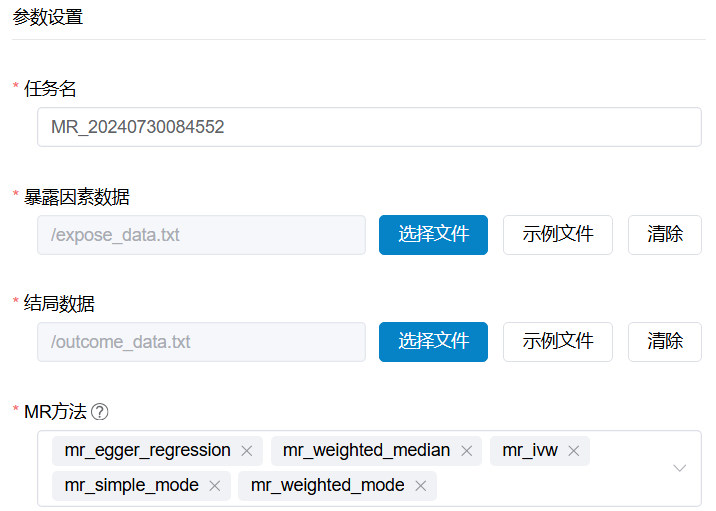Click the mr_weighted_median tag label
This screenshot has height=511, width=716.
pyautogui.click(x=366, y=451)
